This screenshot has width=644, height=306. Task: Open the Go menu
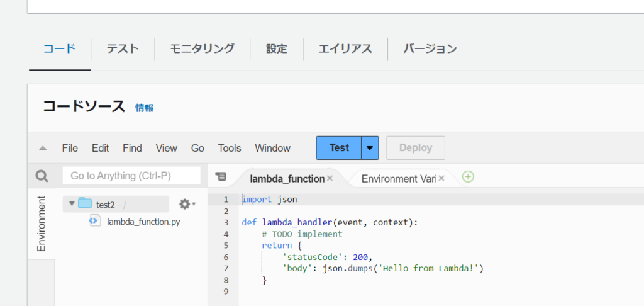197,148
